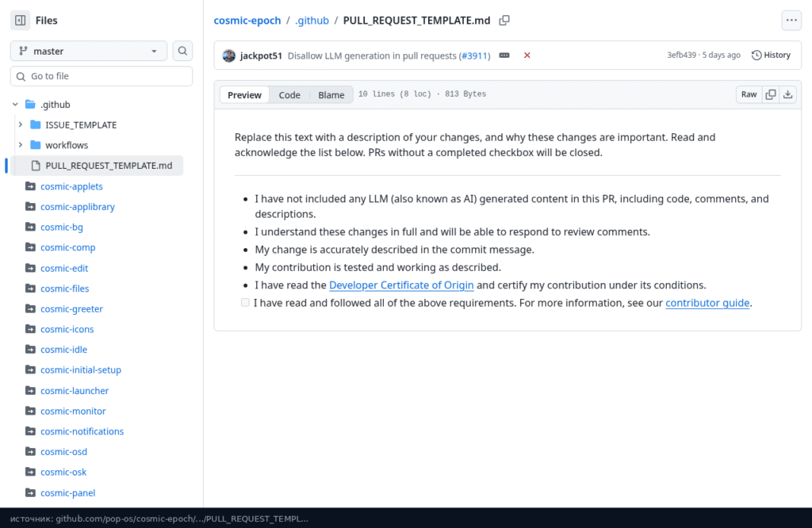
Task: Click the search icon beside the branch selector
Action: tap(182, 51)
